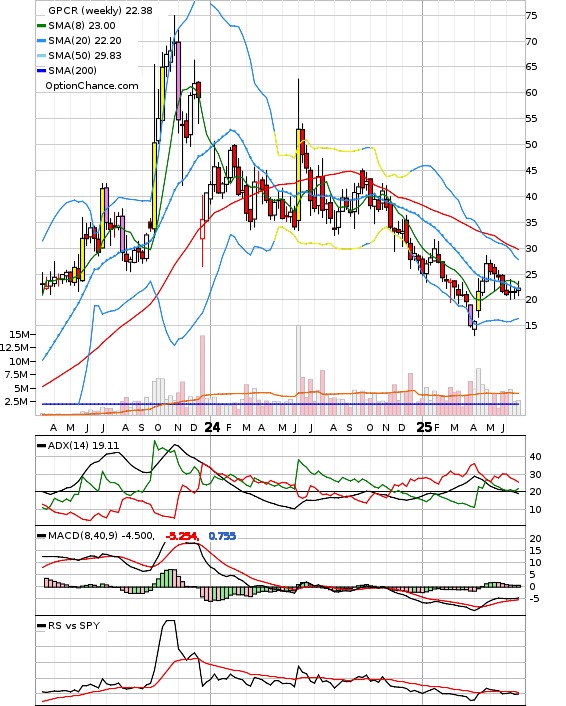Click the tallest grey volume bar in June 2024
Image resolution: width=566 pixels, height=706 pixels.
coord(298,370)
